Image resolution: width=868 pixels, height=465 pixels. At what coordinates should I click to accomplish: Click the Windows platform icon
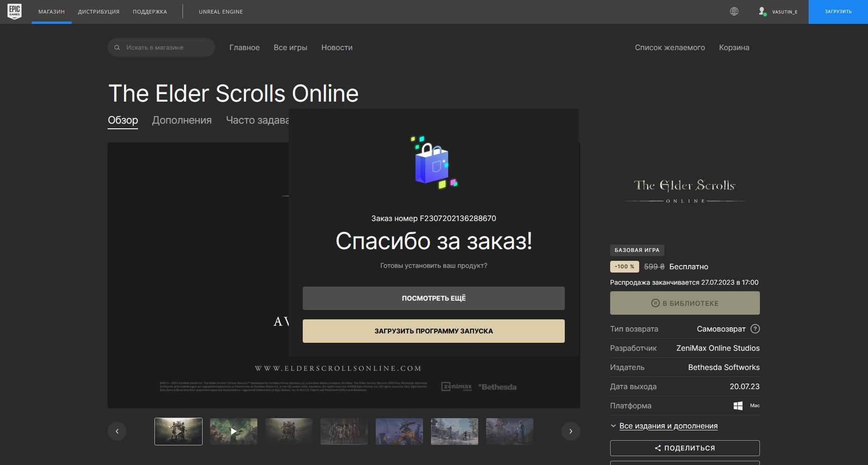coord(738,406)
